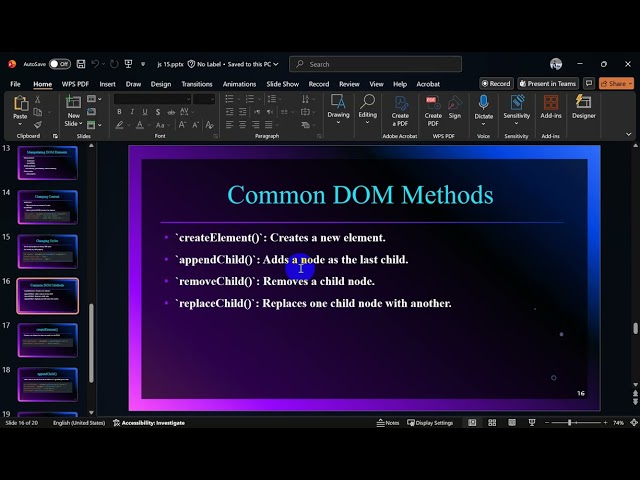Image resolution: width=640 pixels, height=480 pixels.
Task: Open the font size dropdown
Action: click(x=212, y=99)
